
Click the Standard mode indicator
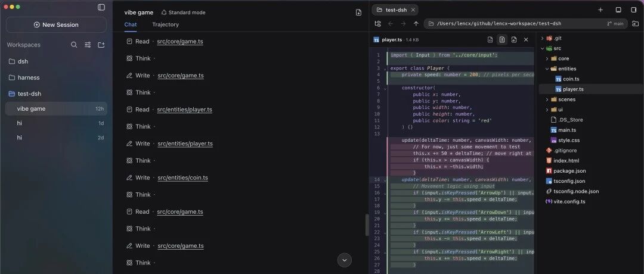pyautogui.click(x=183, y=13)
